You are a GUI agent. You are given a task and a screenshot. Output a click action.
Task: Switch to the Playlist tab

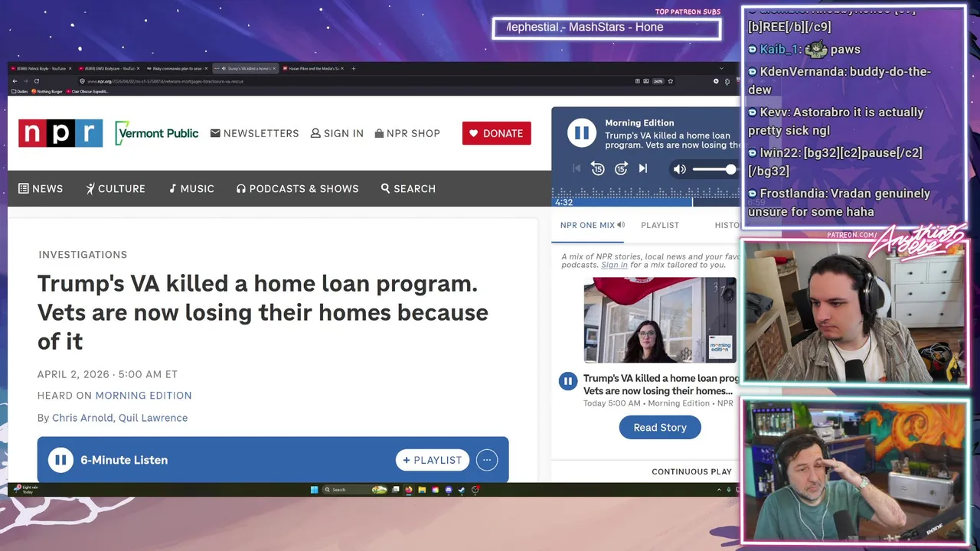(660, 225)
